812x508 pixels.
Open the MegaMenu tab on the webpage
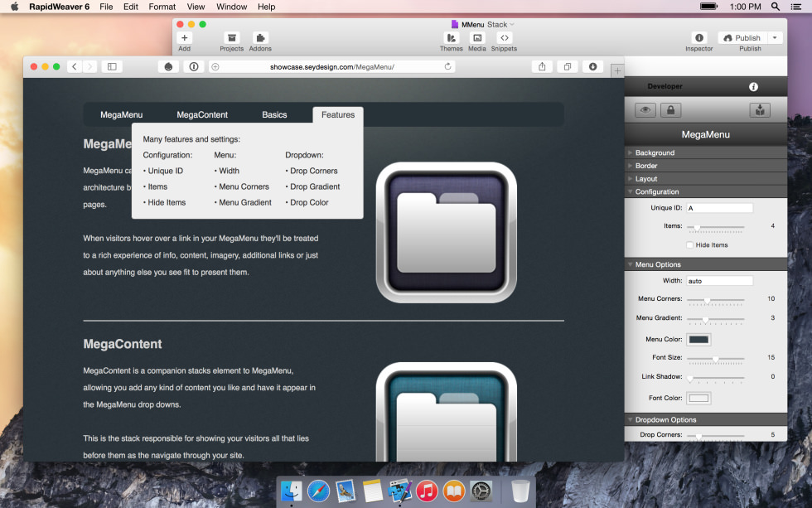(x=121, y=115)
